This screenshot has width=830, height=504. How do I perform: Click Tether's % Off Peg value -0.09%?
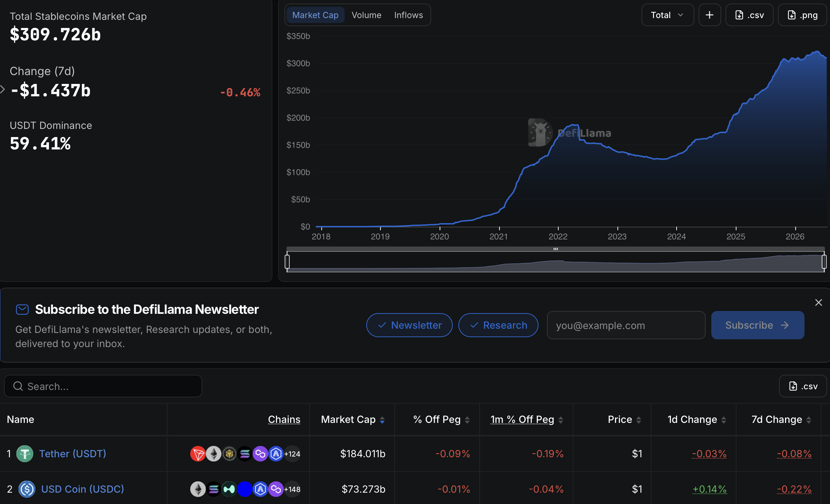point(453,454)
